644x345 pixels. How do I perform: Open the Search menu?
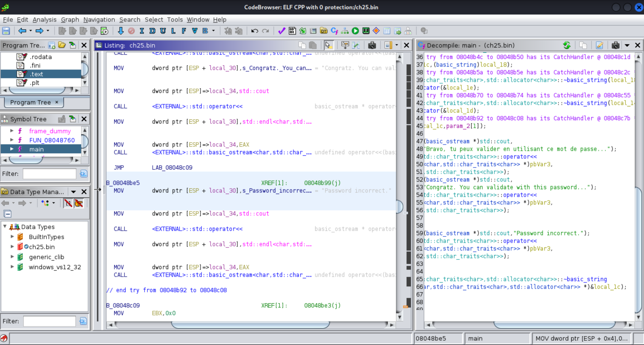point(130,20)
